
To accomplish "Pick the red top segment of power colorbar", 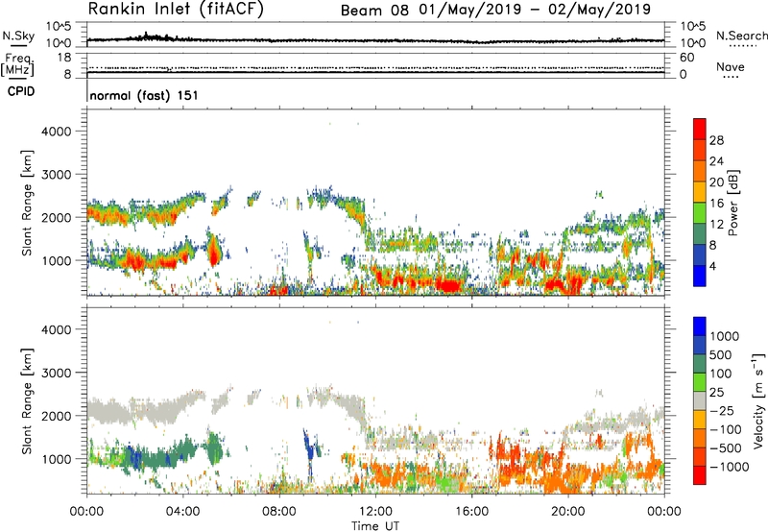I will tap(700, 129).
